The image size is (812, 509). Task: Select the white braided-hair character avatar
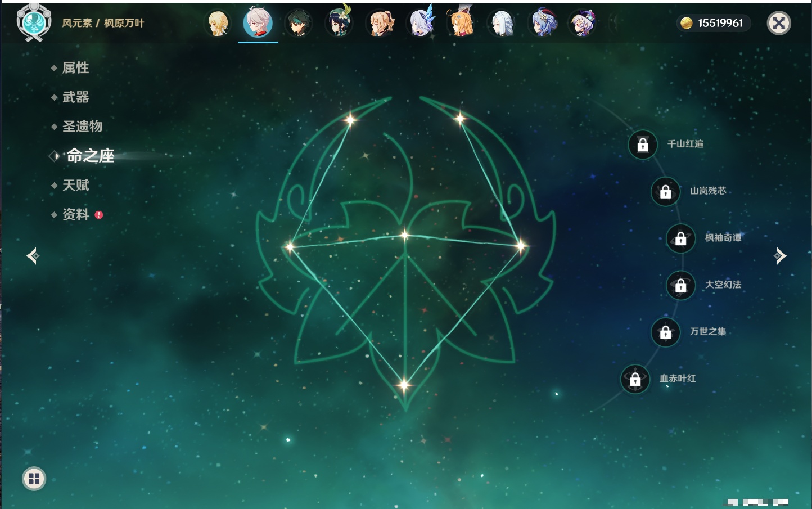point(501,24)
